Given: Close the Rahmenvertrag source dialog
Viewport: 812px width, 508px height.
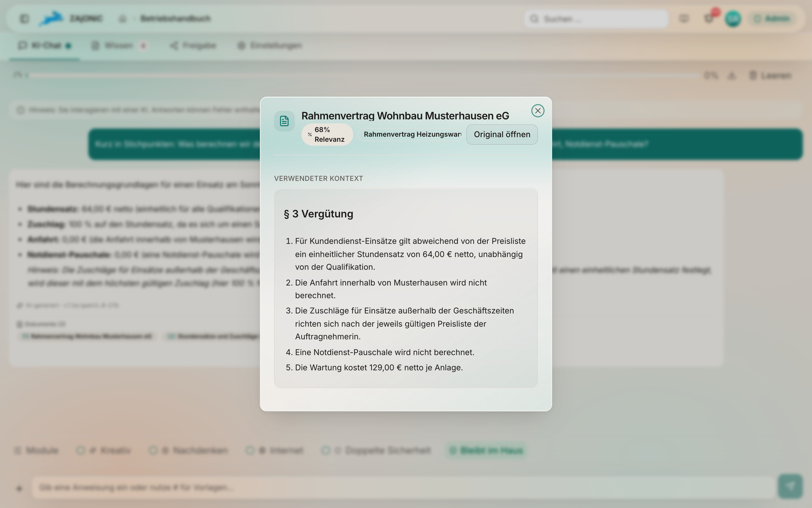Looking at the screenshot, I should (537, 110).
